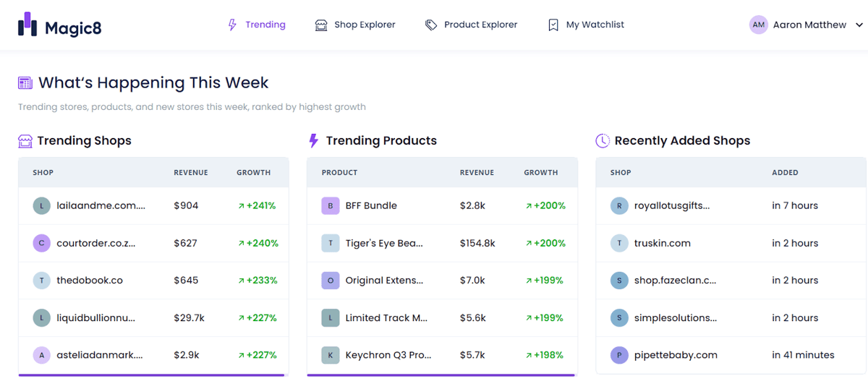
Task: Expand the Aaron Matthew account dropdown
Action: pos(859,25)
